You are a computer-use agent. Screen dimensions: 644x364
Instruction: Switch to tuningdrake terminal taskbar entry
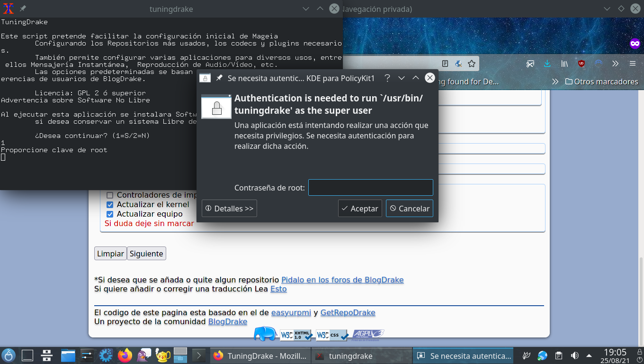point(361,355)
